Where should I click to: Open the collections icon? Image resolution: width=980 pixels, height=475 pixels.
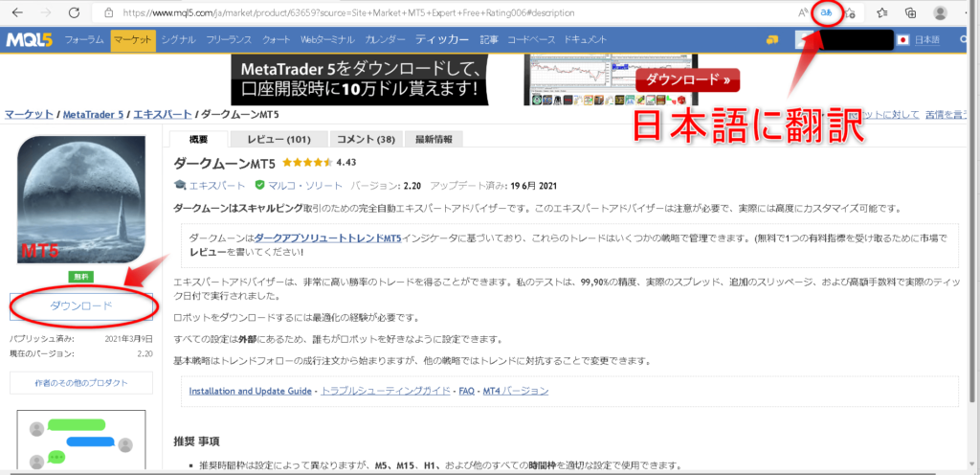coord(911,12)
